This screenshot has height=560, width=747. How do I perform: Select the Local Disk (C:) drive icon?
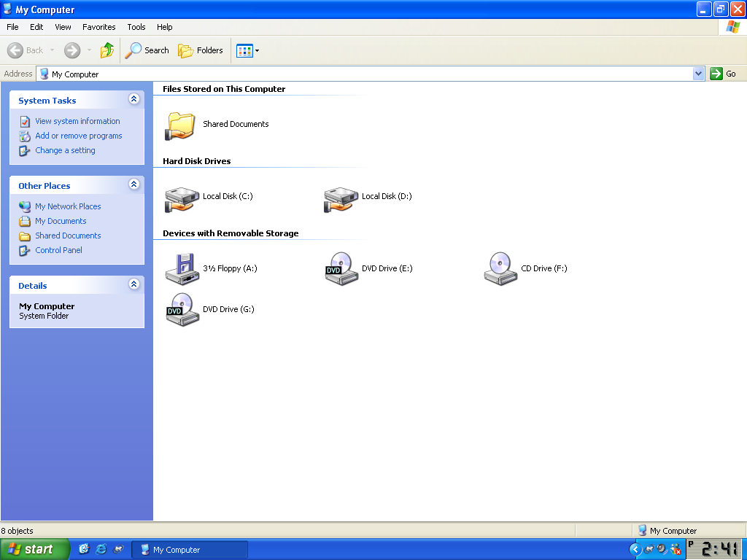pos(182,198)
